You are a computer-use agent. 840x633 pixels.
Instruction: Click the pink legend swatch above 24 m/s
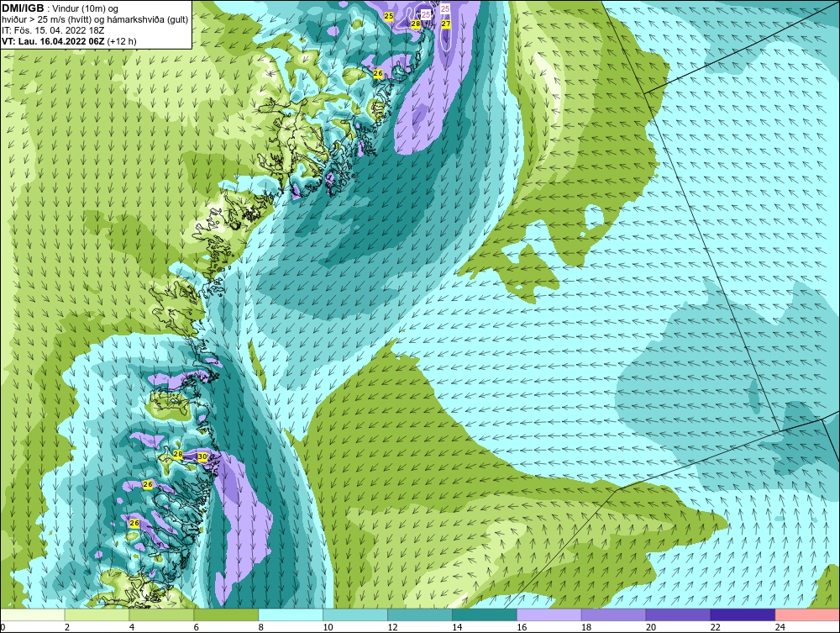pyautogui.click(x=807, y=615)
